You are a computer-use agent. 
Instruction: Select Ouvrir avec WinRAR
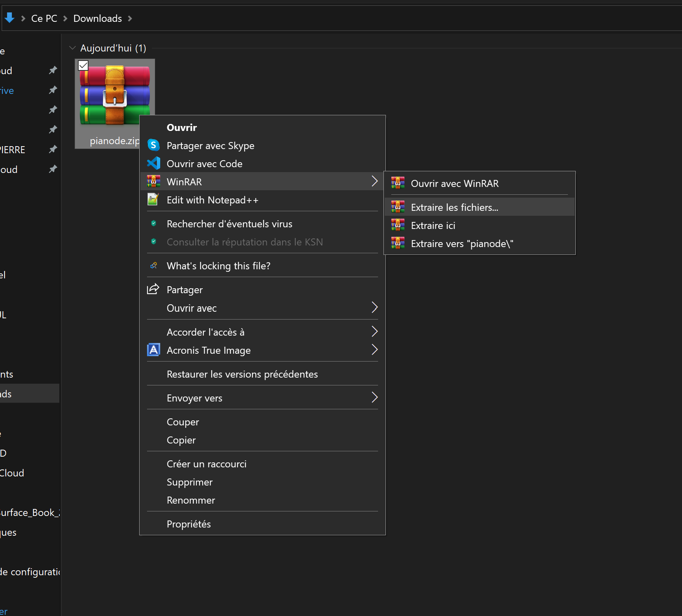(x=479, y=183)
